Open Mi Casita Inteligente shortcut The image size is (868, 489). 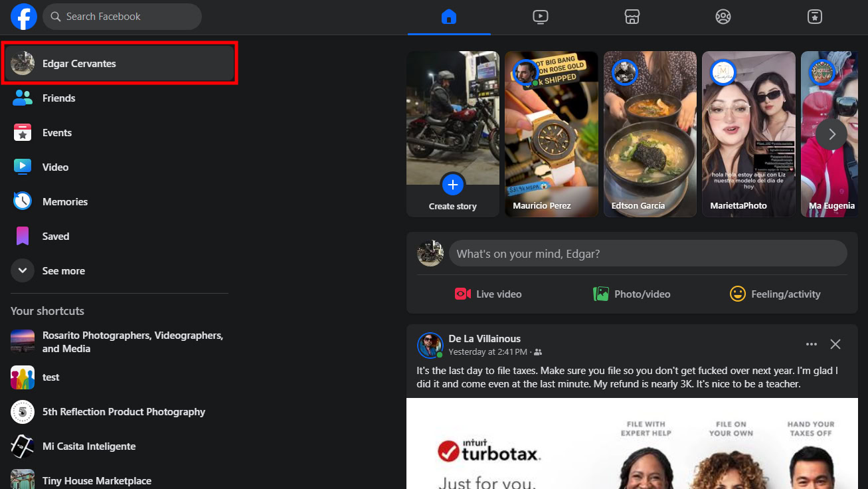[120, 446]
